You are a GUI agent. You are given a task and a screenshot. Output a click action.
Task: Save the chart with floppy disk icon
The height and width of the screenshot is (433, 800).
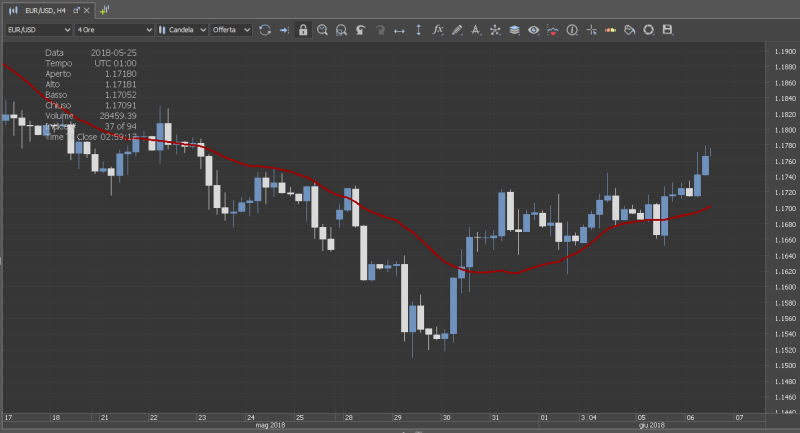[x=667, y=30]
